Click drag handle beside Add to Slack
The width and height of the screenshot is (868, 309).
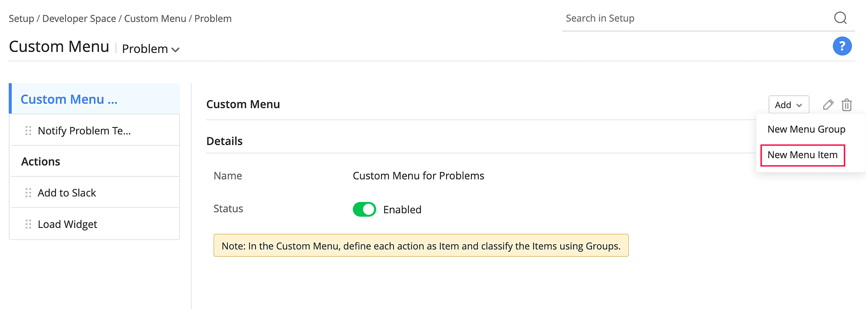28,193
